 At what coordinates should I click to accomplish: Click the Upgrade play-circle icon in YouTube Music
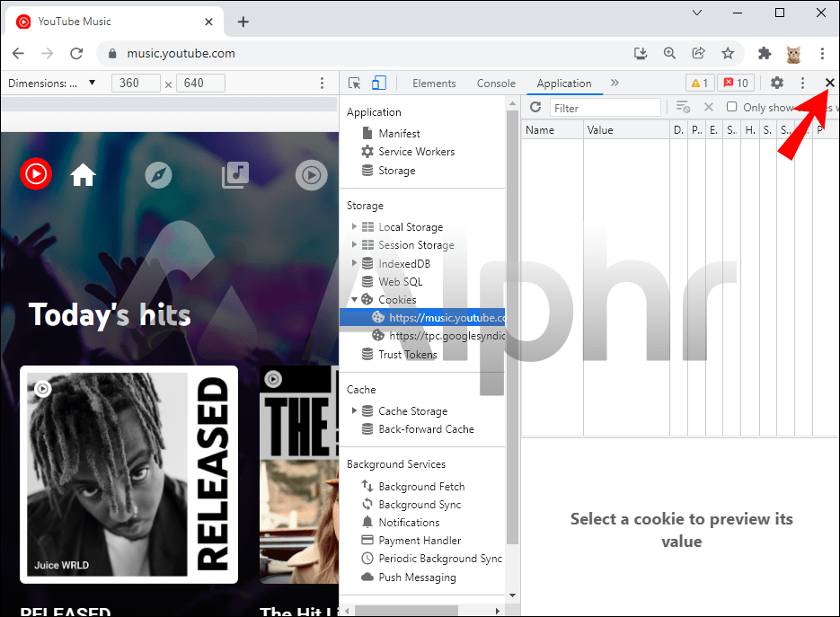pyautogui.click(x=311, y=174)
